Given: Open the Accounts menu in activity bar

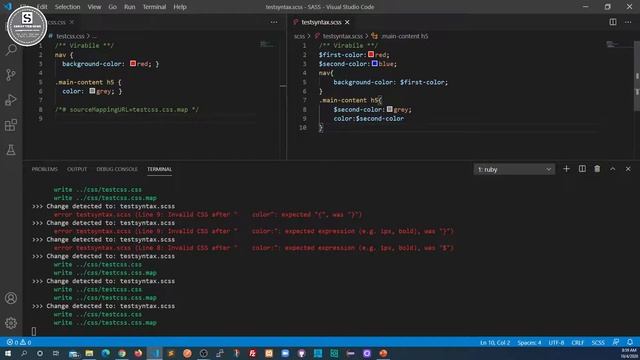Looking at the screenshot, I should pos(11,298).
